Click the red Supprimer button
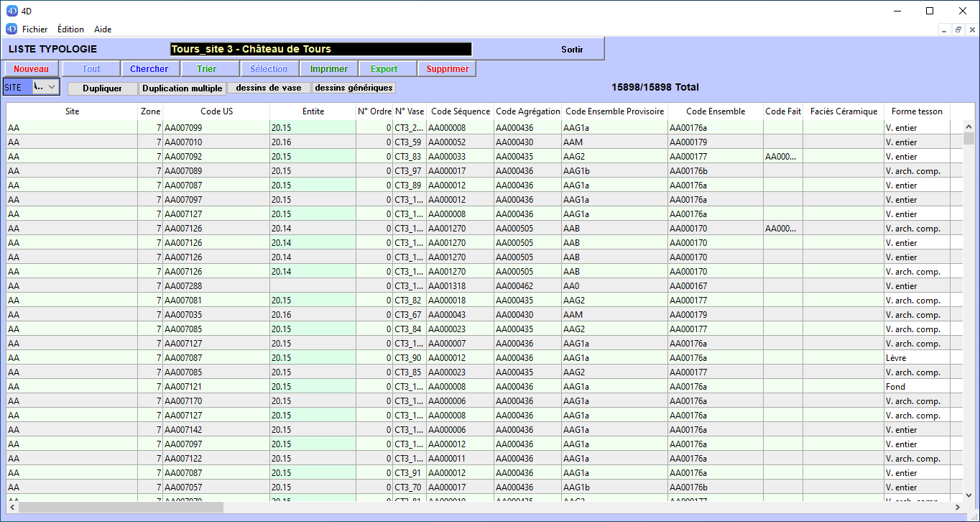980x522 pixels. click(447, 69)
